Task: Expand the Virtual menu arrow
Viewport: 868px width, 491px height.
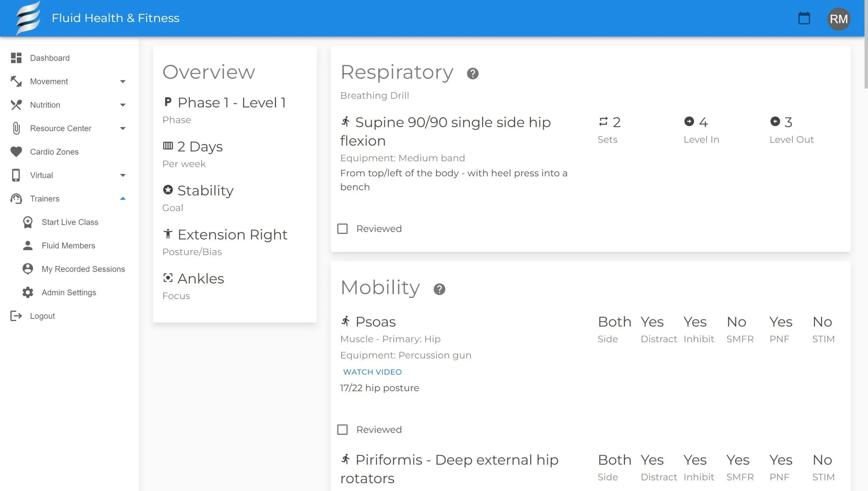Action: [x=123, y=176]
